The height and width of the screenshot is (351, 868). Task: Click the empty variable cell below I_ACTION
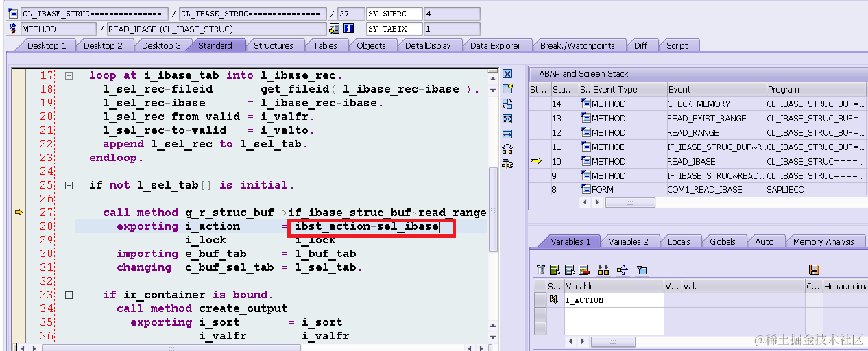614,314
